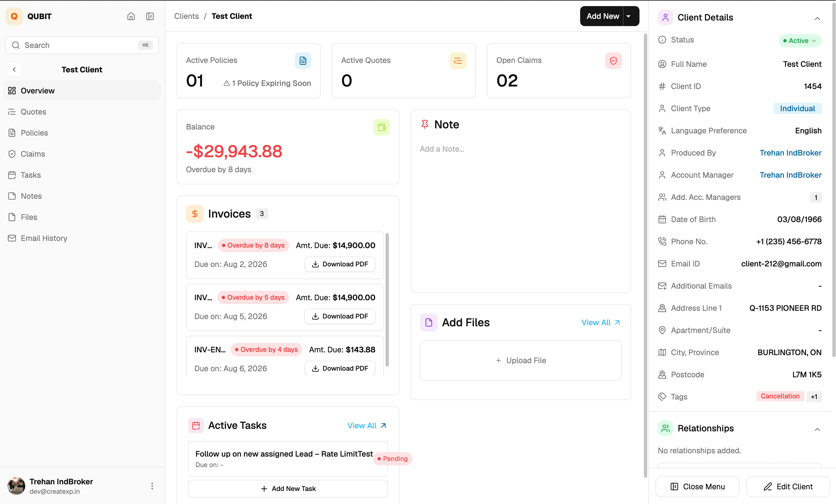Click the Open Claims shield icon
This screenshot has width=836, height=504.
pos(613,61)
